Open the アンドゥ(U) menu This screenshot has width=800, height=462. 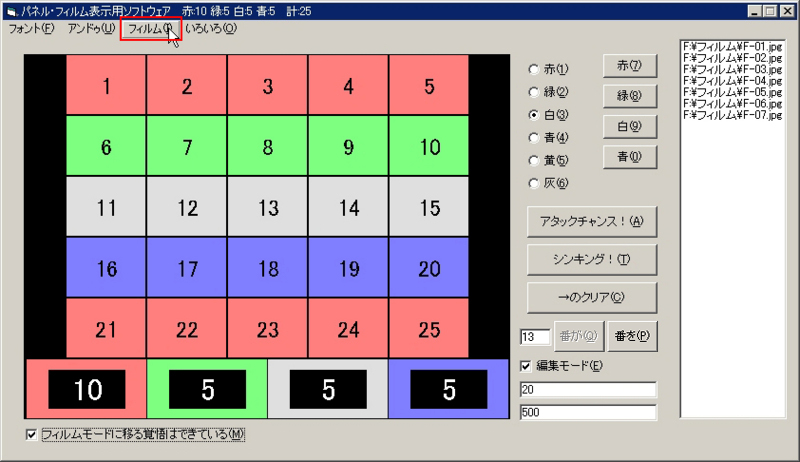pyautogui.click(x=91, y=29)
